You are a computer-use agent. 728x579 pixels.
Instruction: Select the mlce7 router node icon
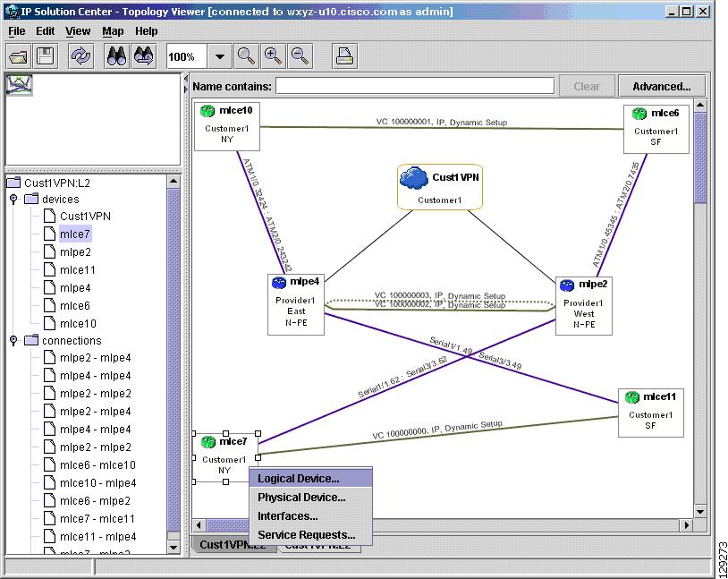tap(208, 442)
